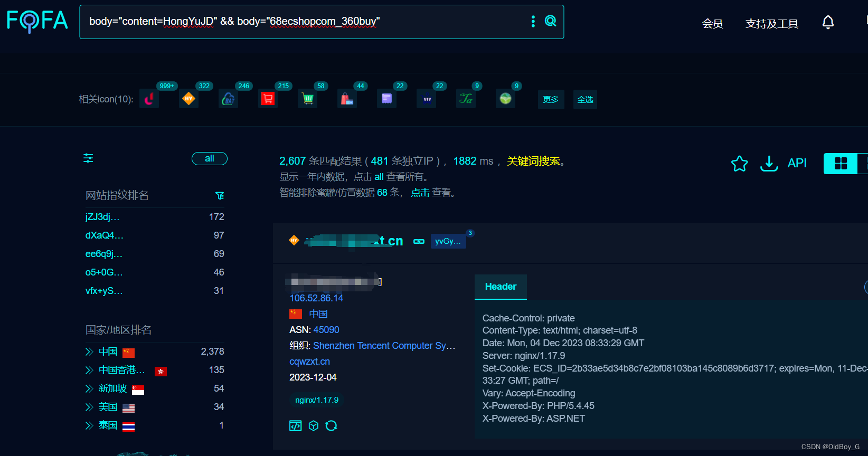The width and height of the screenshot is (868, 456).
Task: Click the ASN 45090 link
Action: click(326, 330)
